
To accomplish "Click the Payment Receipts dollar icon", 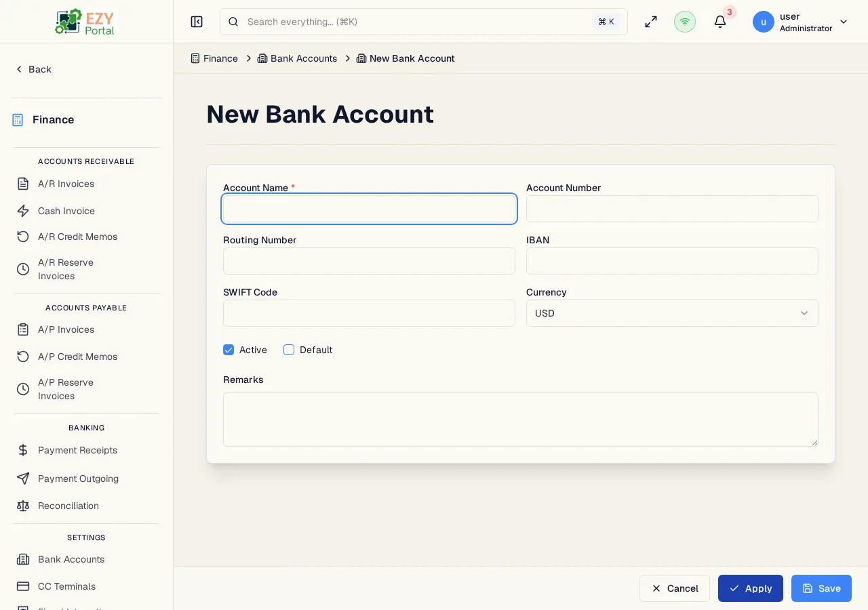I will pyautogui.click(x=23, y=450).
